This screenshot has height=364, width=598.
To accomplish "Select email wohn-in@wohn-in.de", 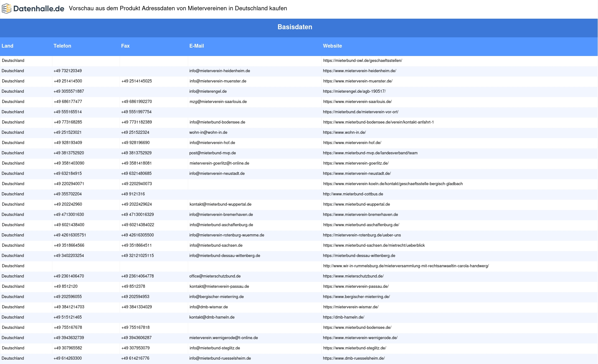I will tap(208, 133).
